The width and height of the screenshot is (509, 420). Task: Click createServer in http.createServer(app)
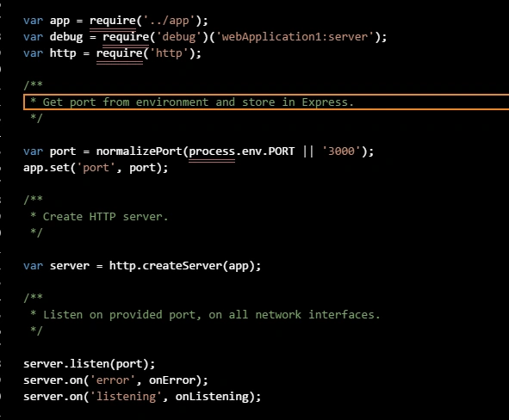click(x=183, y=266)
